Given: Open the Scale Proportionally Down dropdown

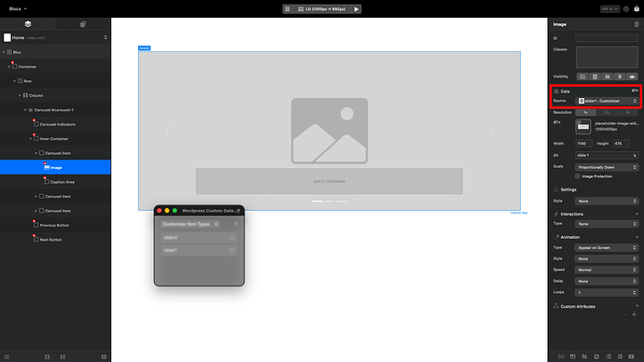Looking at the screenshot, I should [x=607, y=167].
